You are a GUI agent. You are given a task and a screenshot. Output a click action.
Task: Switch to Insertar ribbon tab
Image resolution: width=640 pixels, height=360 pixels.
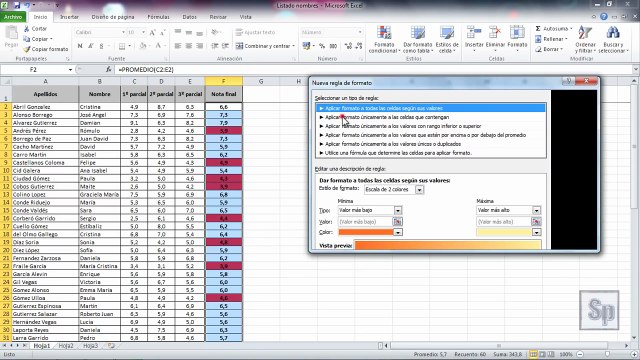69,17
